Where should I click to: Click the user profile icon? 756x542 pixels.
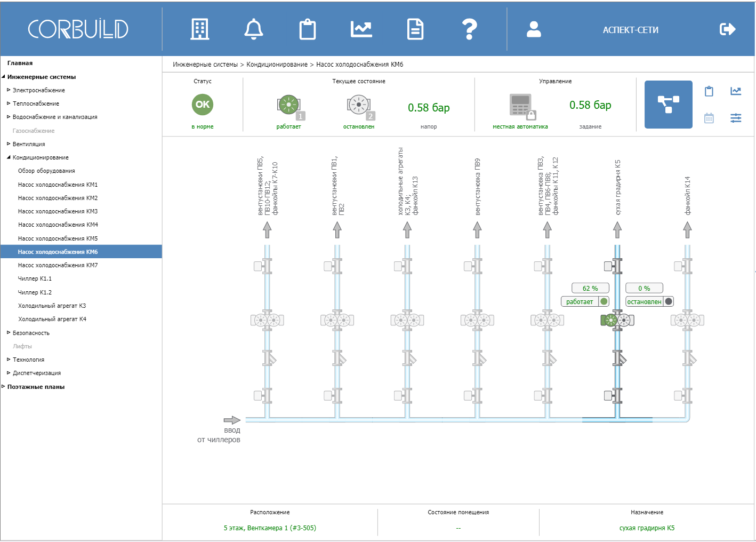coord(534,29)
